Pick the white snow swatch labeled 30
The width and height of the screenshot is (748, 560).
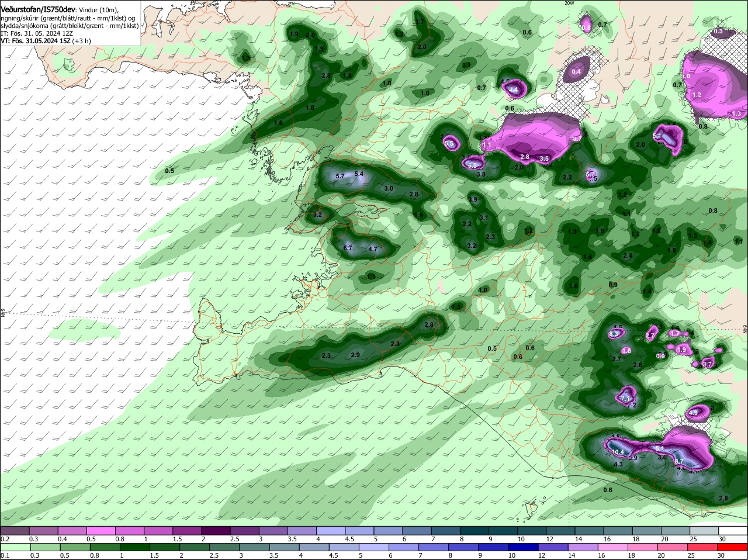(732, 531)
